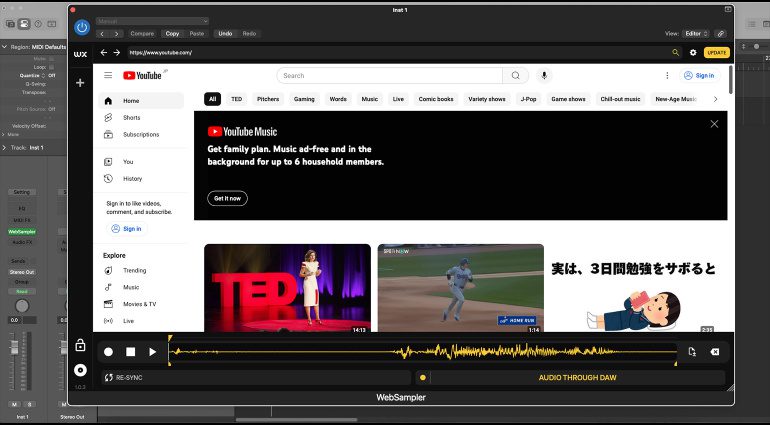The width and height of the screenshot is (770, 425).
Task: Click the voice search microphone icon
Action: pyautogui.click(x=544, y=76)
